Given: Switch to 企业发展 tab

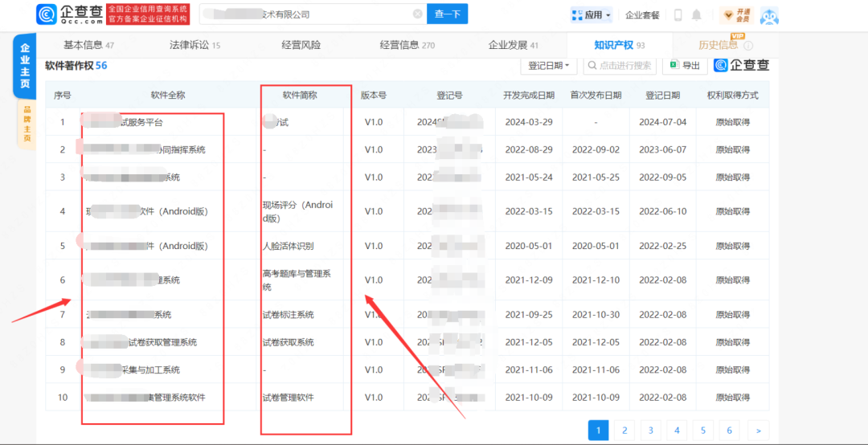Looking at the screenshot, I should [x=513, y=46].
